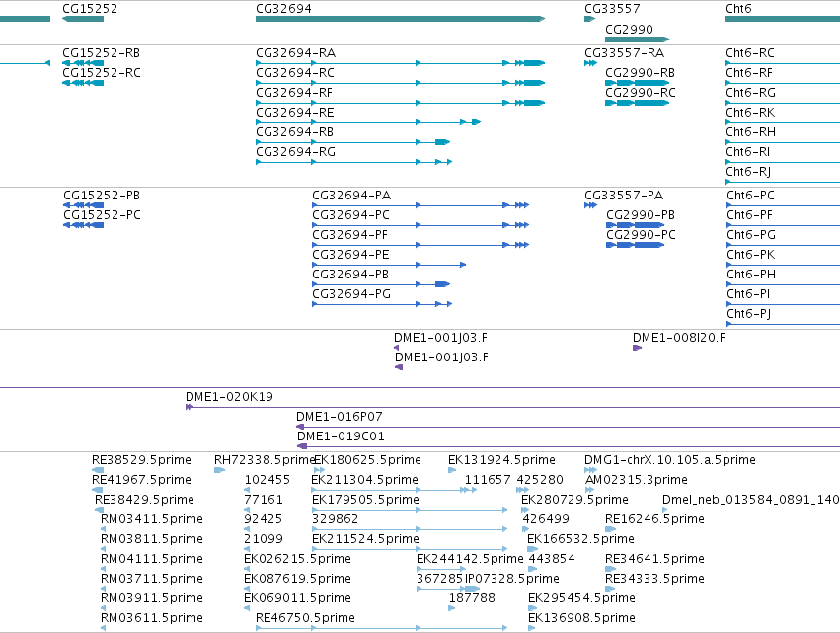Select EST EK211304.5prime
The image size is (840, 633).
[365, 480]
